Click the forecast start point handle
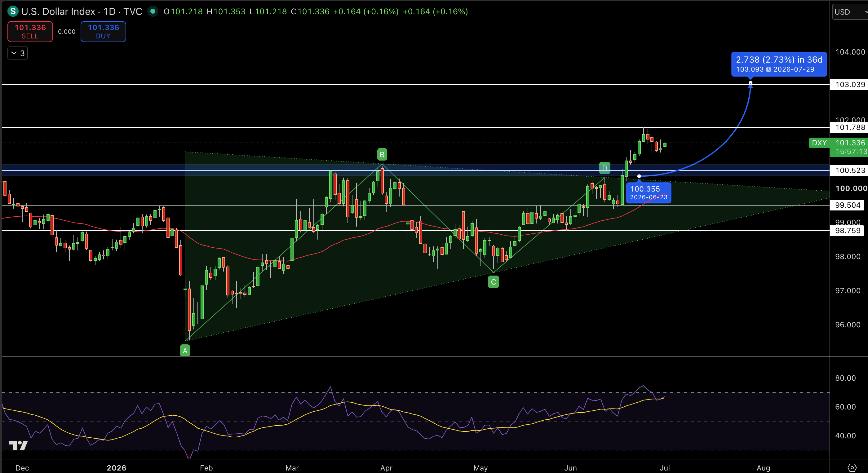Viewport: 868px width, 473px height. 639,176
